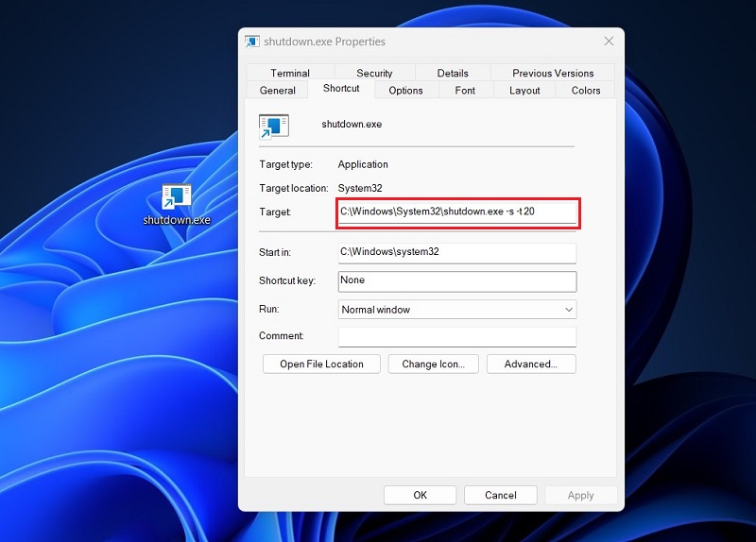Open the Previous Versions tab

[553, 73]
